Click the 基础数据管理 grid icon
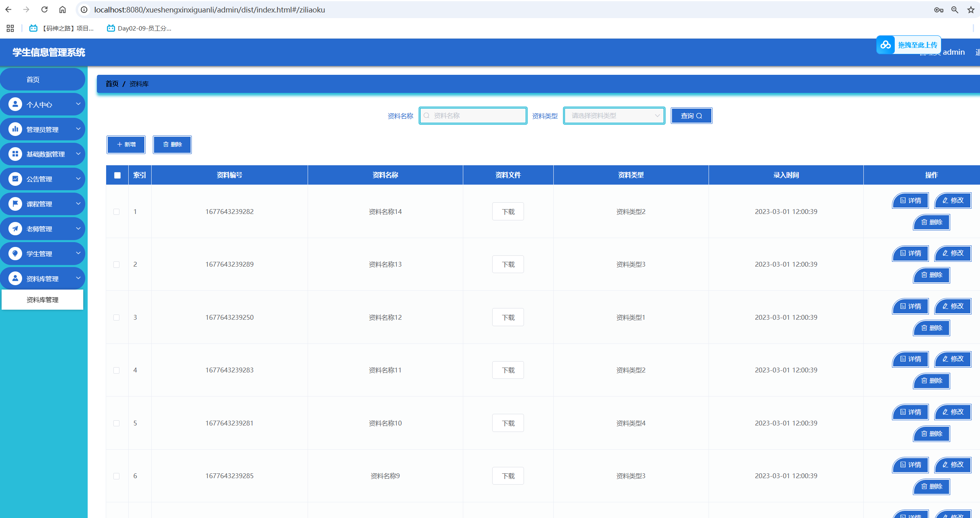This screenshot has height=518, width=980. point(15,154)
